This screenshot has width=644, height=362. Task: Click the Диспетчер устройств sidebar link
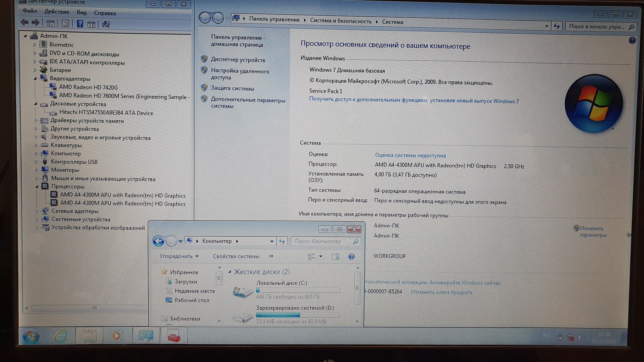(x=238, y=60)
